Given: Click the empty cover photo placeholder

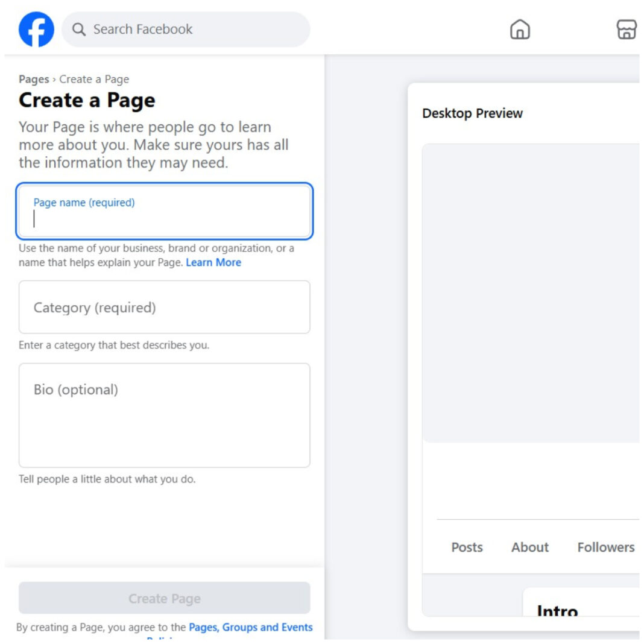Looking at the screenshot, I should (531, 292).
